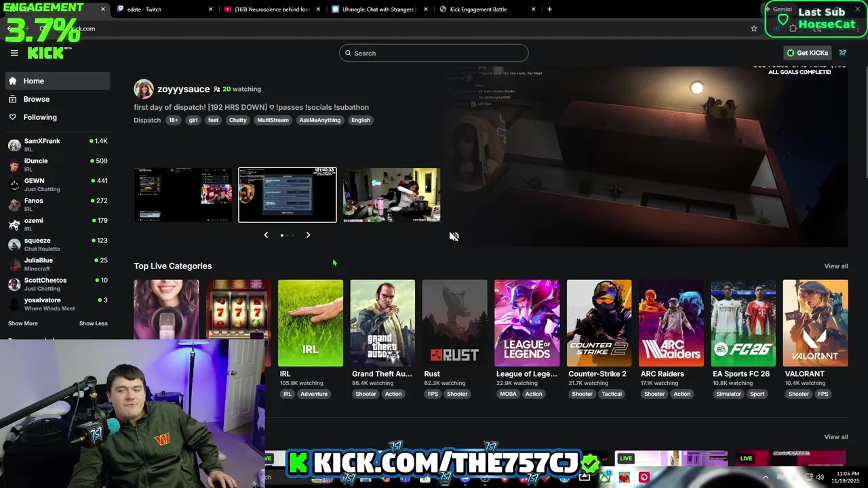Open SamXFrank channel in sidebar
Viewport: 868px width, 488px height.
click(58, 144)
